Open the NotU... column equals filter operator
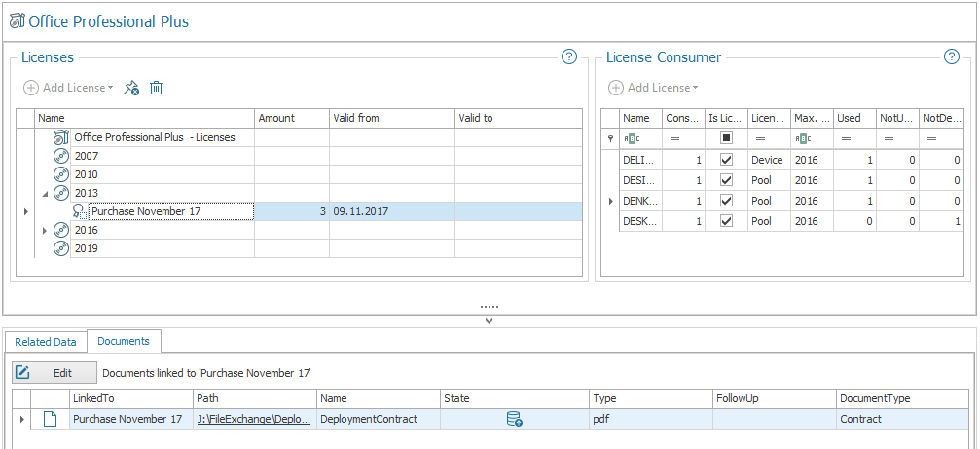 pyautogui.click(x=889, y=139)
